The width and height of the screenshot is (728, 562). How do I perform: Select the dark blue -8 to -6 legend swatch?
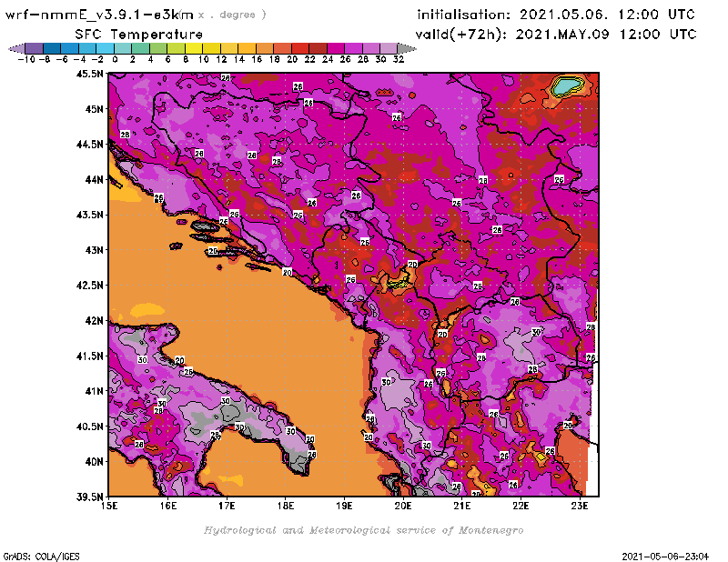click(x=52, y=48)
